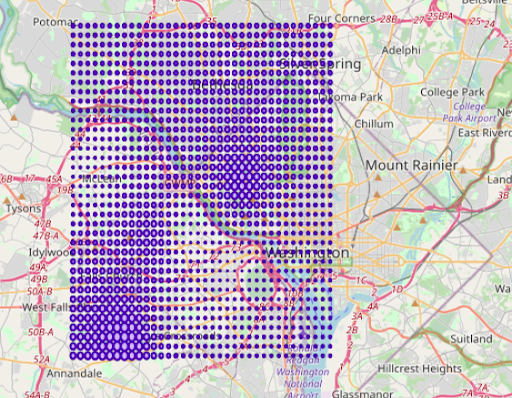Select the Takoma Park place label
Screen dimensions: 512x398
click(x=350, y=97)
